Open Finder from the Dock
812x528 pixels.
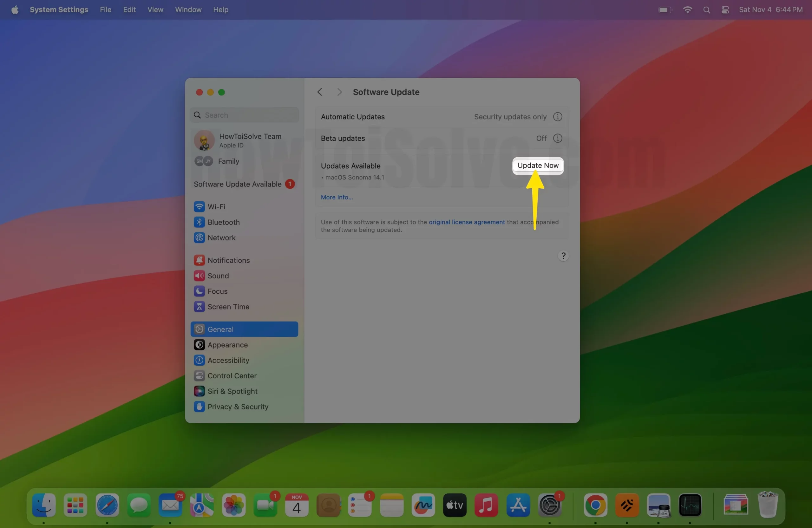(44, 505)
